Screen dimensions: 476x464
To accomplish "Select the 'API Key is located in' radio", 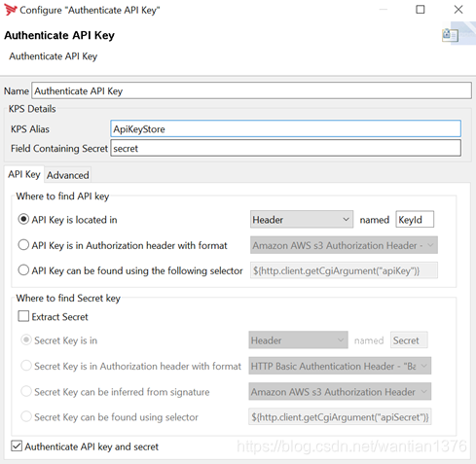I will [23, 220].
